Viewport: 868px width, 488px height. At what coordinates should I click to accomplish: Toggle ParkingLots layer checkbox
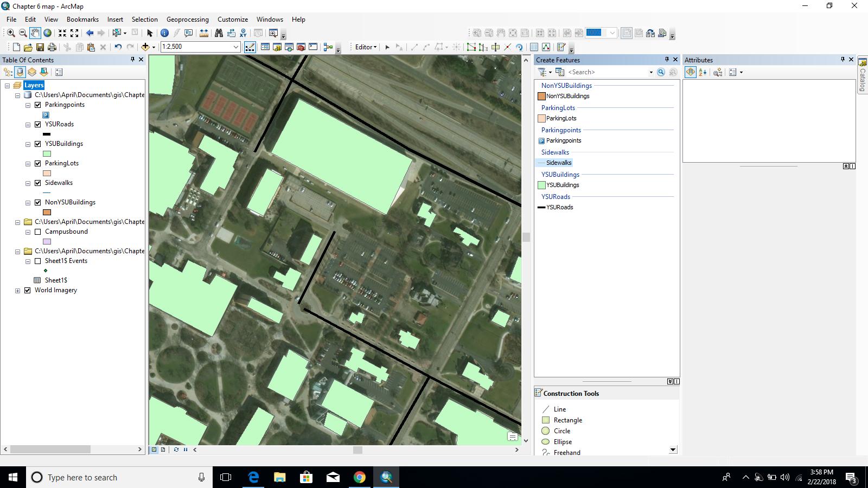click(38, 164)
